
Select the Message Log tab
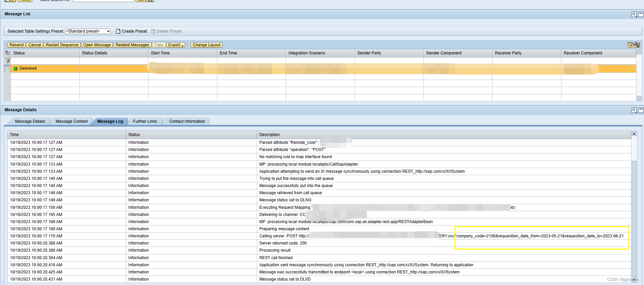[x=110, y=121]
